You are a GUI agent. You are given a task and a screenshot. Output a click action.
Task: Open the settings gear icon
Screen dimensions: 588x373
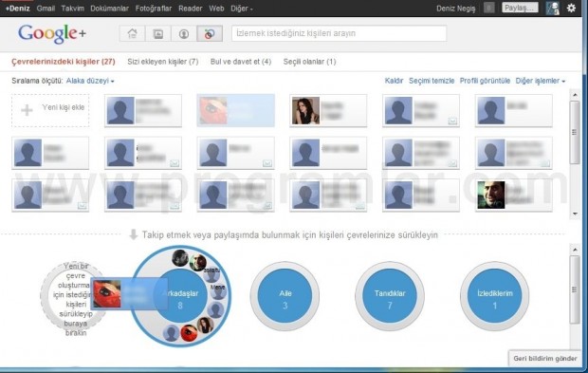tap(571, 8)
